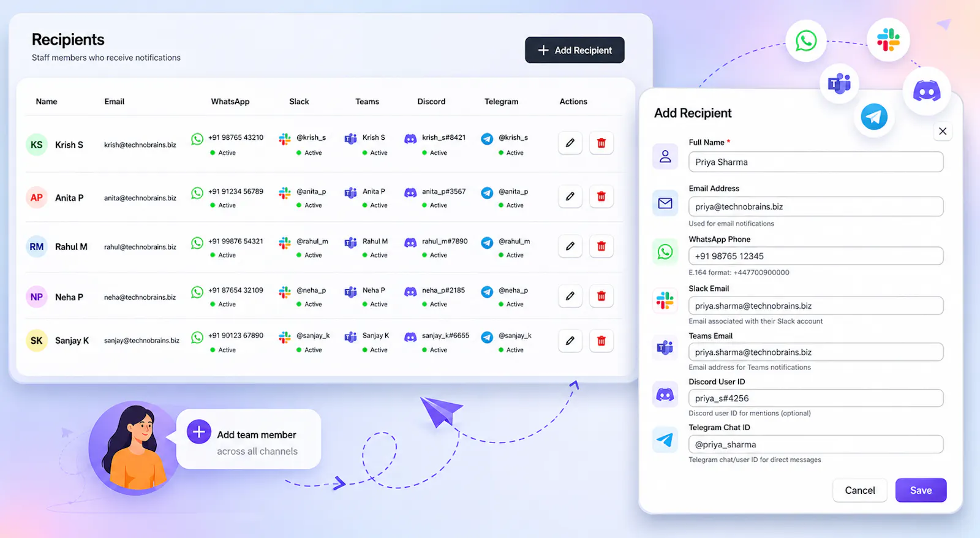Viewport: 980px width, 538px height.
Task: Delete Neha P recipient with trash icon
Action: point(601,296)
